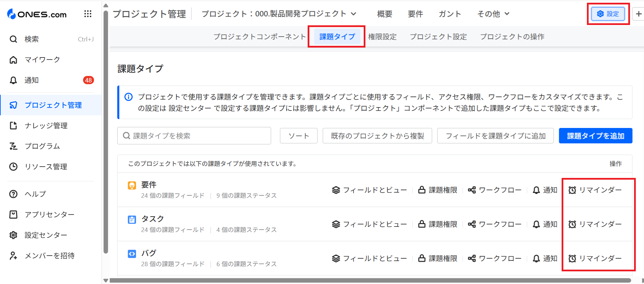Open the プロジェクト設定 tab
Screen dimensions: 644x284
pyautogui.click(x=438, y=37)
